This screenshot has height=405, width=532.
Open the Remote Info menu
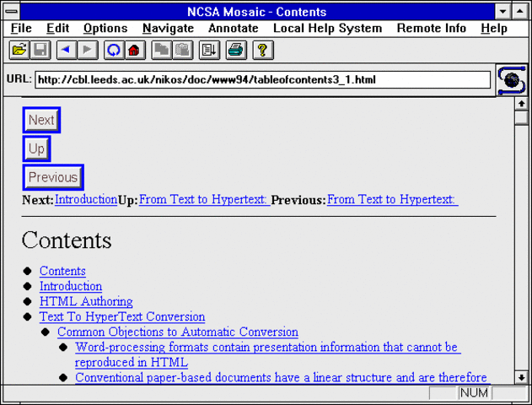pyautogui.click(x=432, y=28)
